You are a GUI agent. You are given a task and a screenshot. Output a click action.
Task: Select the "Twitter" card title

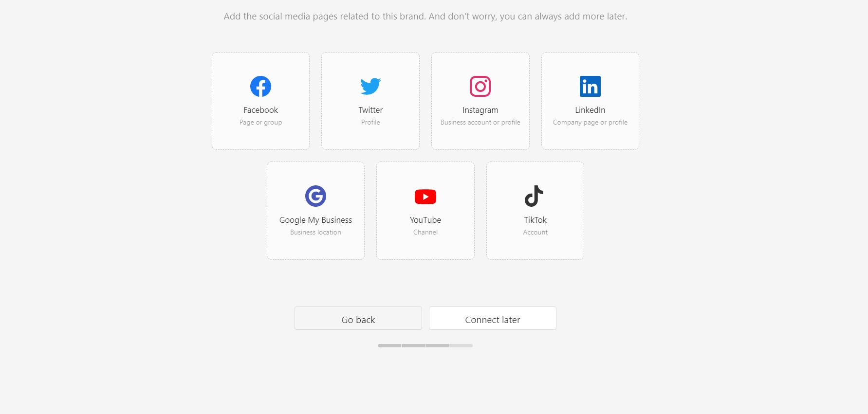[x=370, y=110]
